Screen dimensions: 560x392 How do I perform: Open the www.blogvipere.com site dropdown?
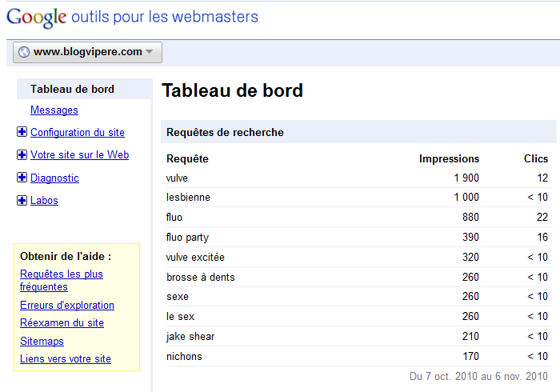(87, 52)
